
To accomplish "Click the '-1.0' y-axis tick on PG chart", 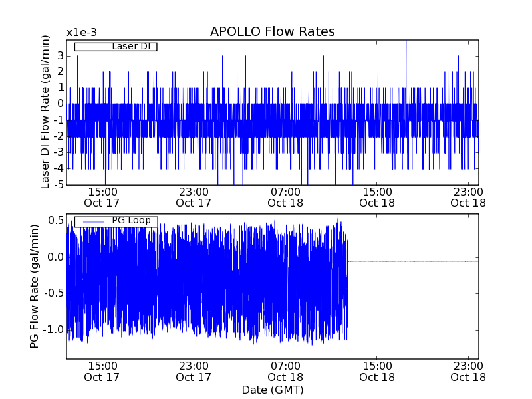I will click(53, 329).
